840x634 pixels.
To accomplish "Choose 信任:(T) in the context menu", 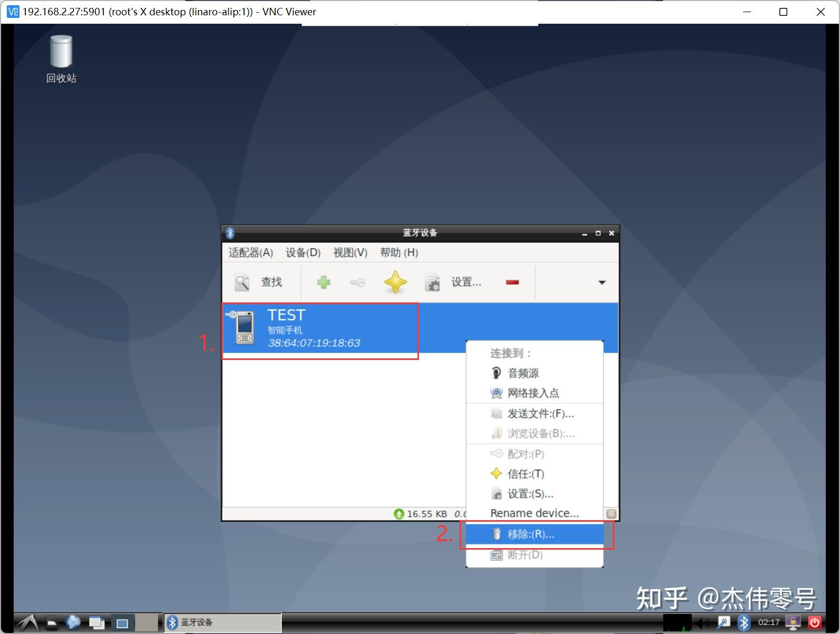I will pos(534,474).
